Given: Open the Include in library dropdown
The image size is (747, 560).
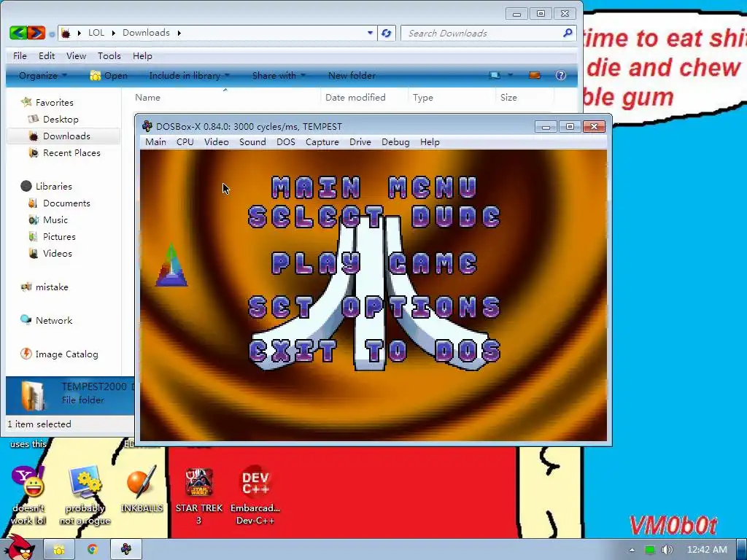Looking at the screenshot, I should pyautogui.click(x=190, y=75).
